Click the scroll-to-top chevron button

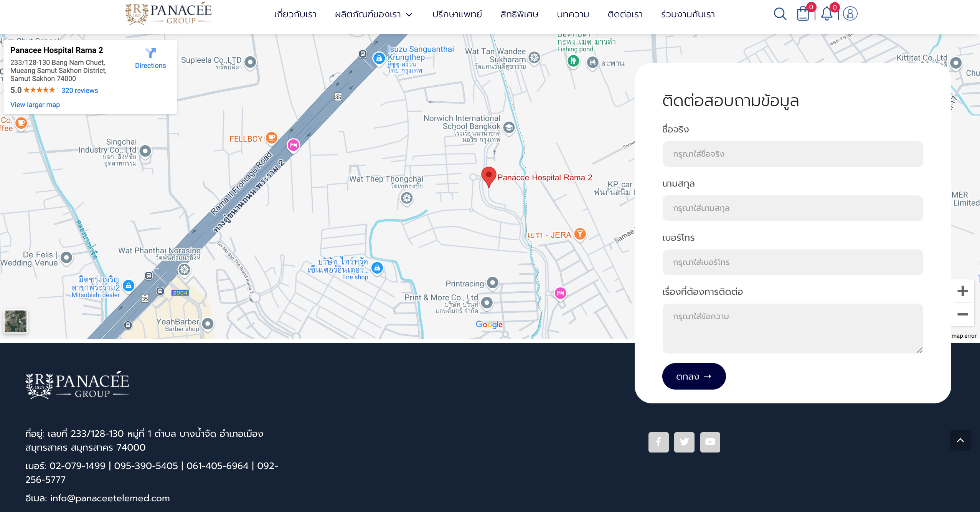click(960, 440)
